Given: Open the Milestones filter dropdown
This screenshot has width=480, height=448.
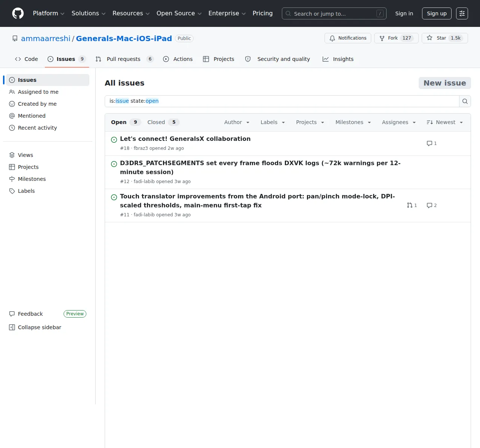Looking at the screenshot, I should point(353,122).
